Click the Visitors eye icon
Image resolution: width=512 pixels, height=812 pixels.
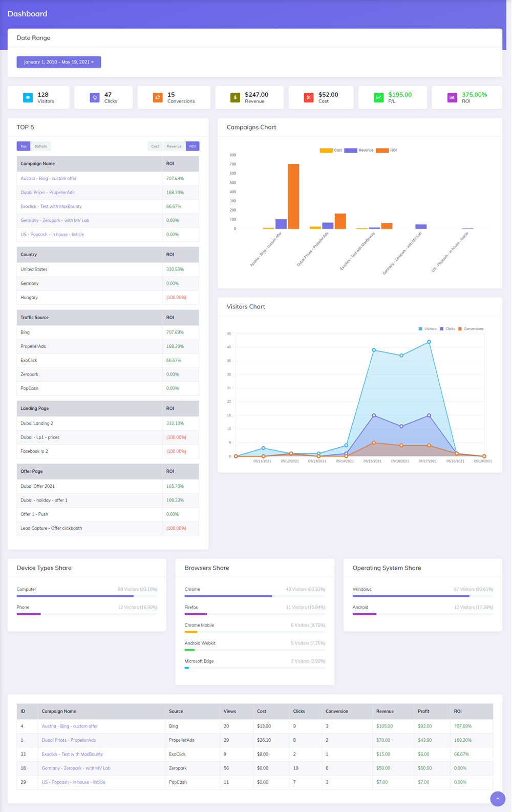tap(28, 97)
